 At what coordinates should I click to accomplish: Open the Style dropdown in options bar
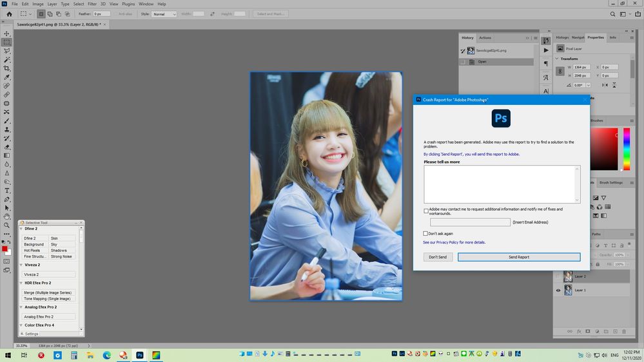coord(164,14)
